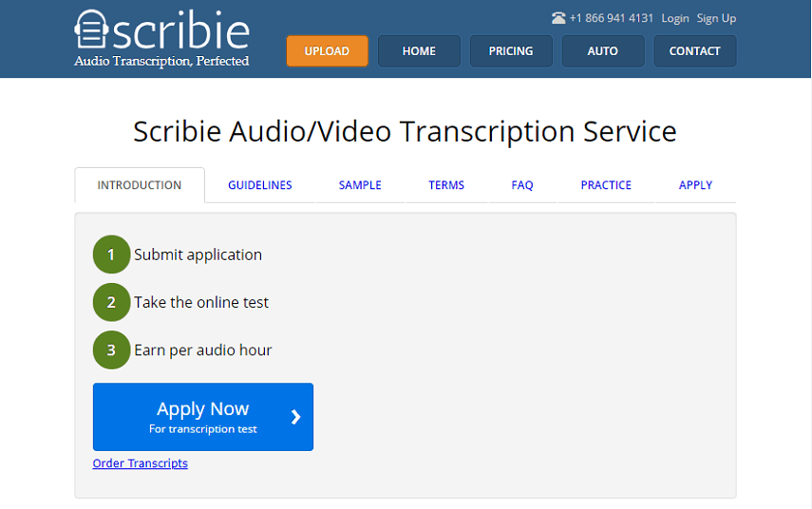Switch to the GUIDELINES tab
The image size is (812, 509).
[x=260, y=185]
